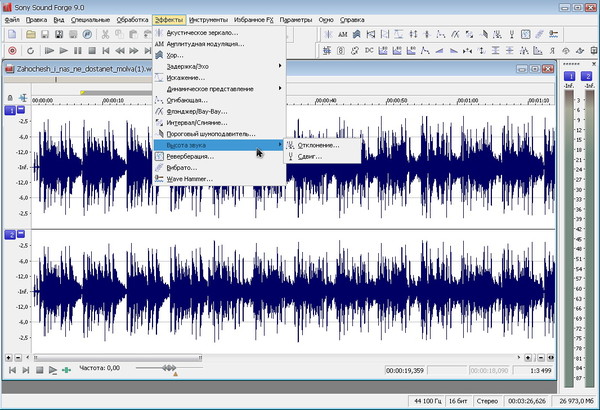Click Fade Out ramp toolbar icon
This screenshot has width=600, height=410.
tap(453, 51)
